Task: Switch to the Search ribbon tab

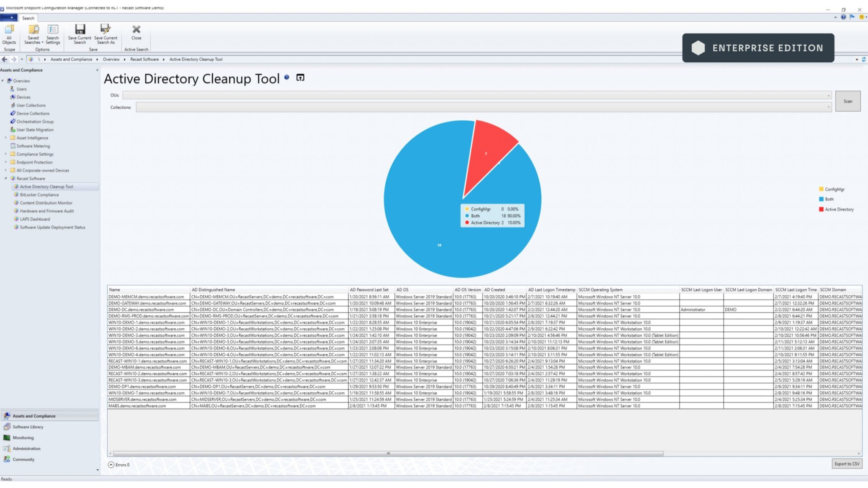Action: [28, 18]
